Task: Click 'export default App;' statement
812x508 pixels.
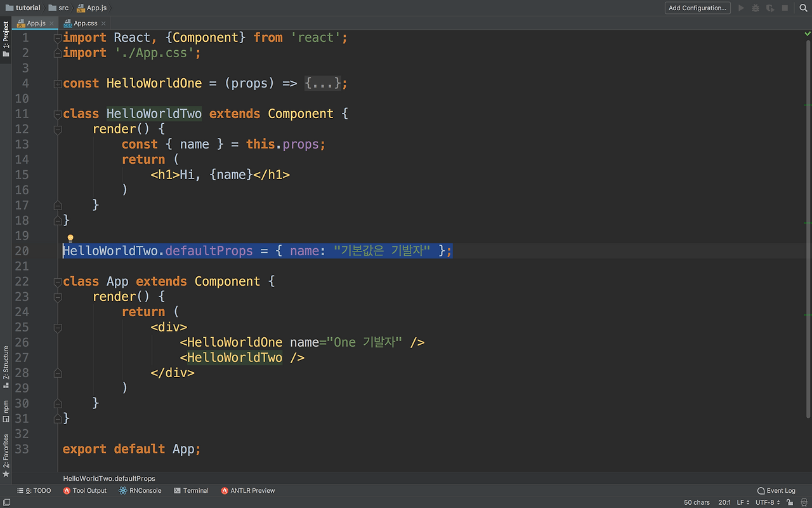Action: tap(132, 449)
